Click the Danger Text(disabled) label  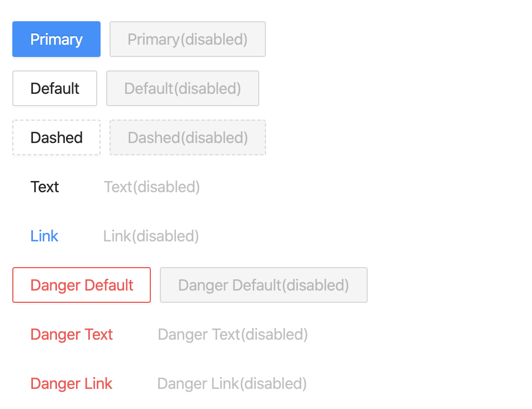tap(233, 334)
